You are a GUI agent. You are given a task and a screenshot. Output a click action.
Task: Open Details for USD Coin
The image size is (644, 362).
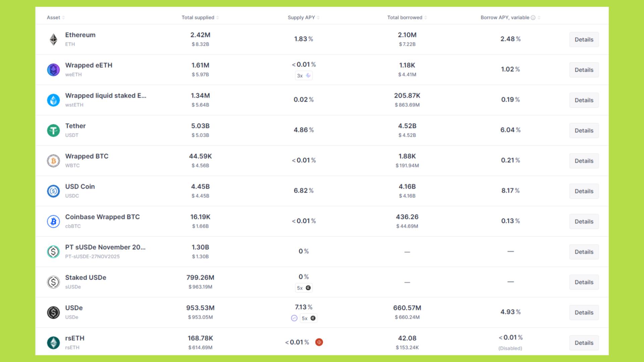[584, 191]
